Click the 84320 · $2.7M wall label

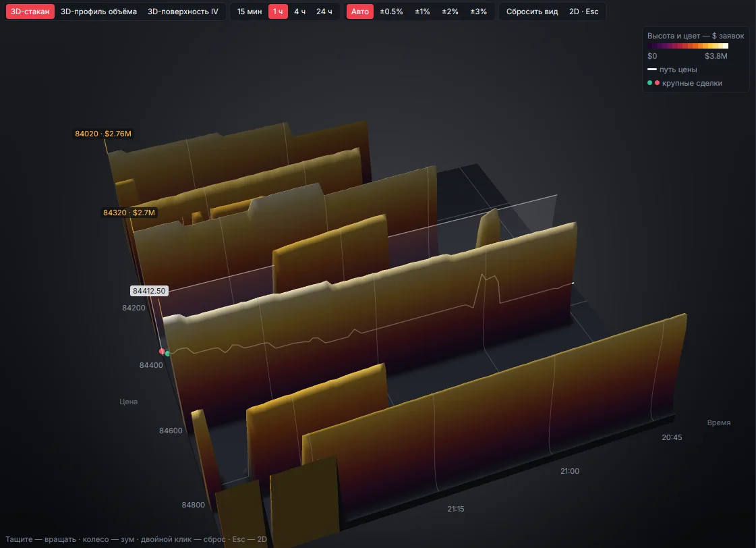point(129,213)
